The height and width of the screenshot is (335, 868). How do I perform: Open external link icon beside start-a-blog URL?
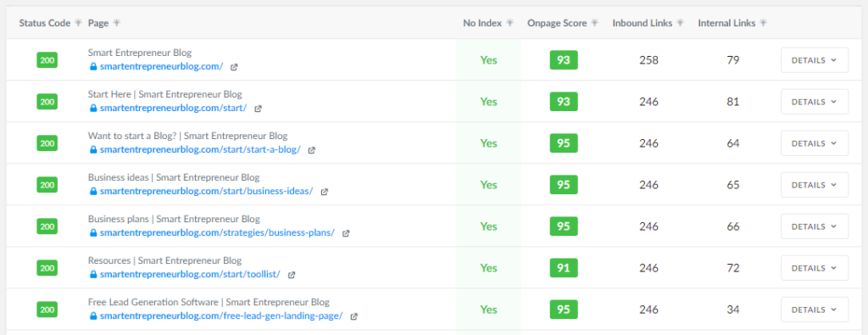pyautogui.click(x=312, y=150)
